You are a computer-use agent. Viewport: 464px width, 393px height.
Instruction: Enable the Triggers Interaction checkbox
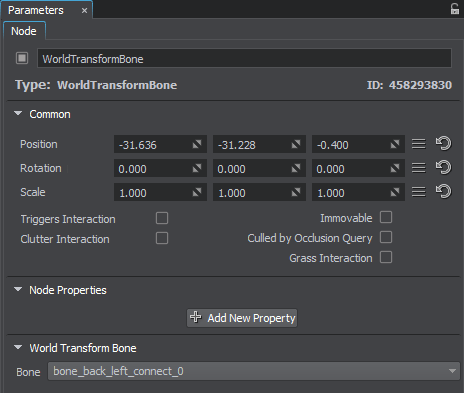(162, 218)
